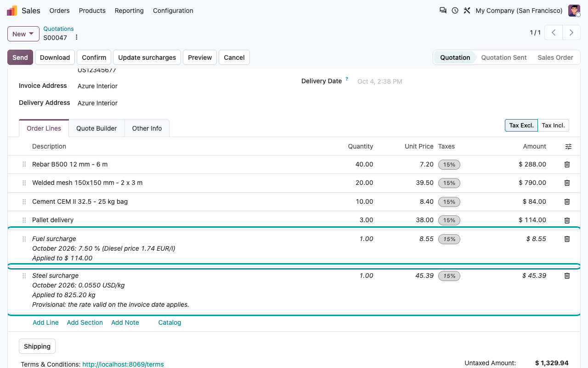
Task: Open the column settings adjust icon
Action: (x=568, y=147)
